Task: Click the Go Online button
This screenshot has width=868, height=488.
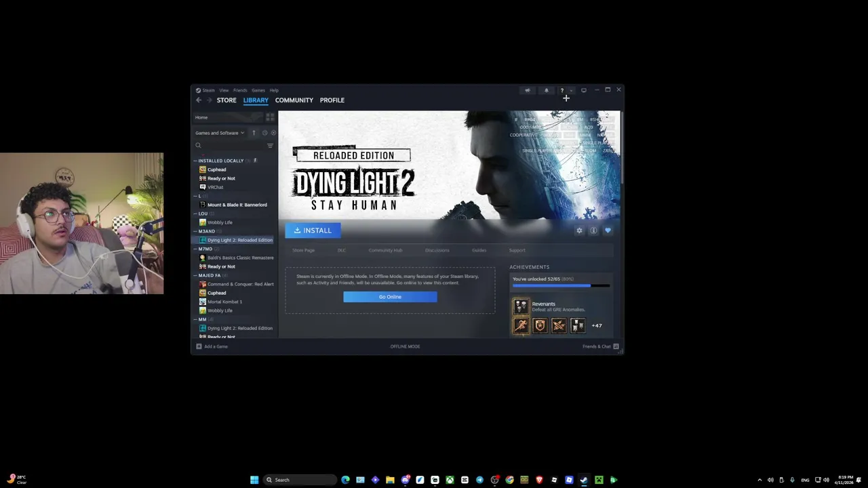Action: pyautogui.click(x=390, y=297)
